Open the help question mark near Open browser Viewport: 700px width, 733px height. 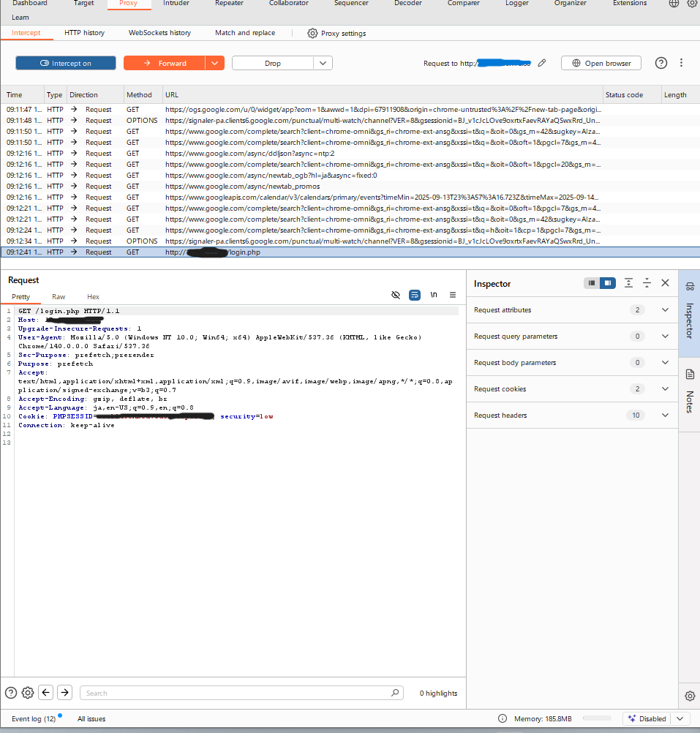[661, 63]
